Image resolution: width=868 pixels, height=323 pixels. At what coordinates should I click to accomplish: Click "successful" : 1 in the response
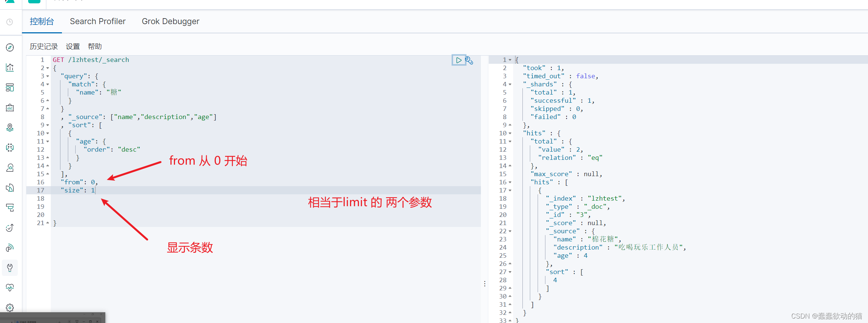pos(562,100)
